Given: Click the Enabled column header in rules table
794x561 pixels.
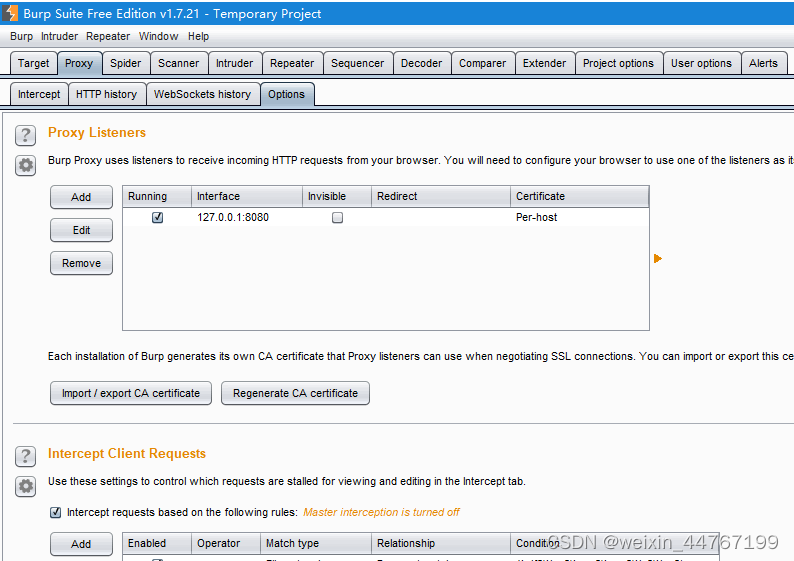Looking at the screenshot, I should coord(157,543).
